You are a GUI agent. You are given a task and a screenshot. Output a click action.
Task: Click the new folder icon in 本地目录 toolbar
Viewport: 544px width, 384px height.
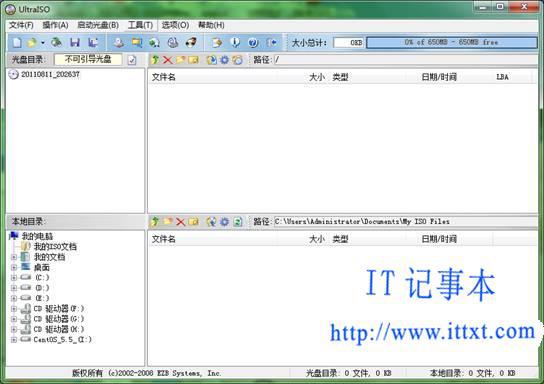(x=168, y=221)
